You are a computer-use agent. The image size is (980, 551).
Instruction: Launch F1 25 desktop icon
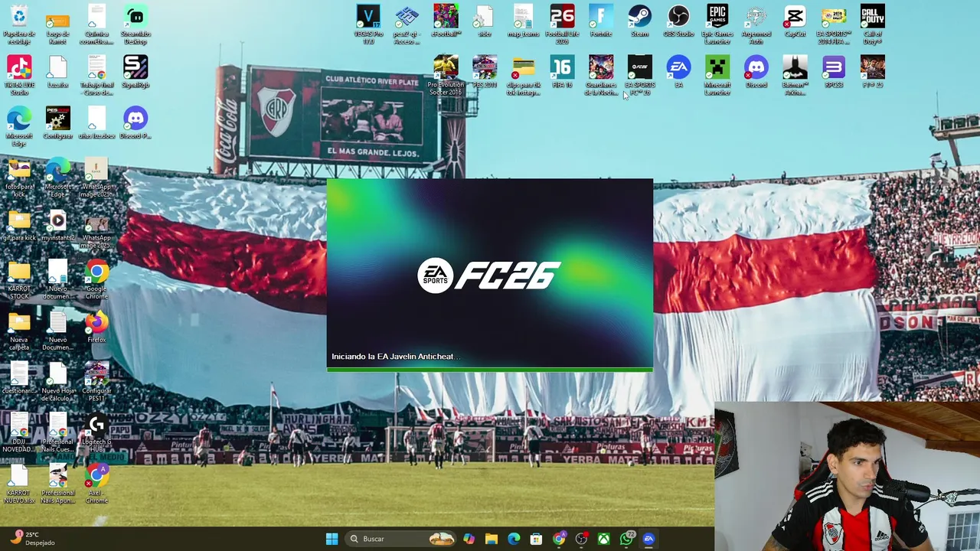coord(872,73)
